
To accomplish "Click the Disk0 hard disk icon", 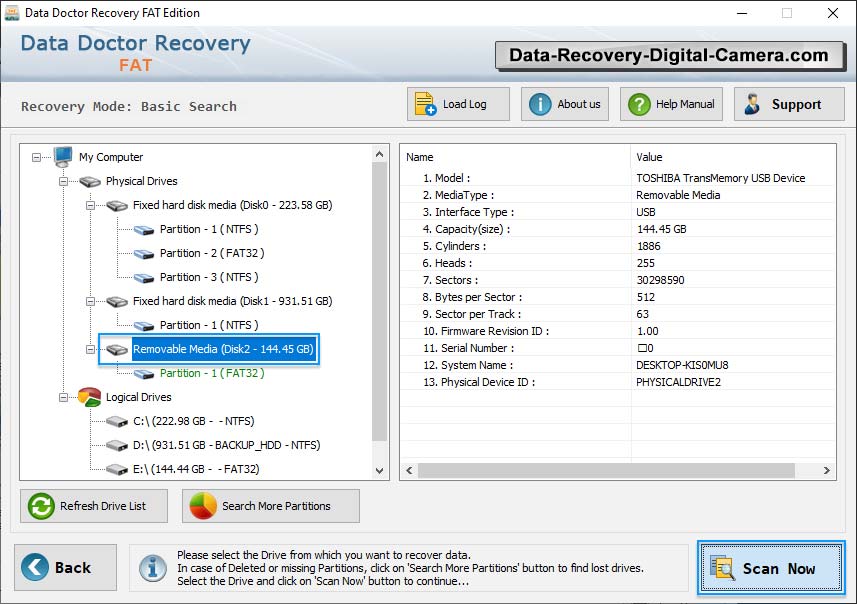I will point(117,206).
